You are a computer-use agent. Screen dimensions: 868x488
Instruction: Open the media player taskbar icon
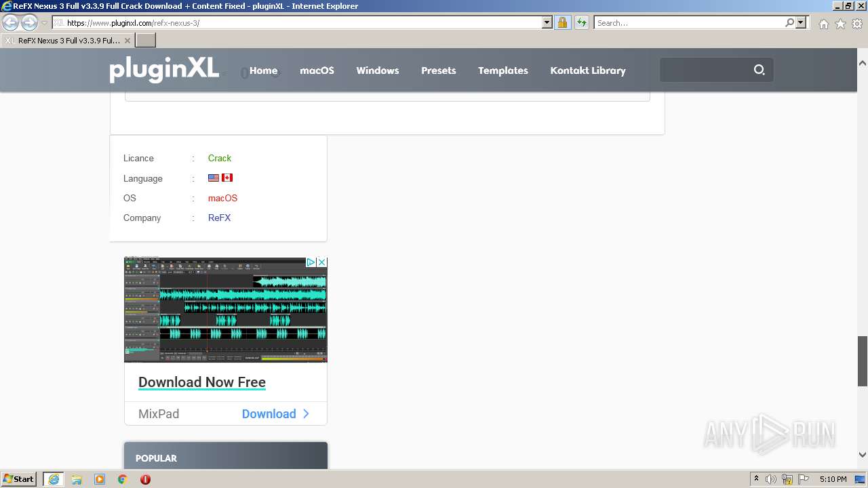100,479
